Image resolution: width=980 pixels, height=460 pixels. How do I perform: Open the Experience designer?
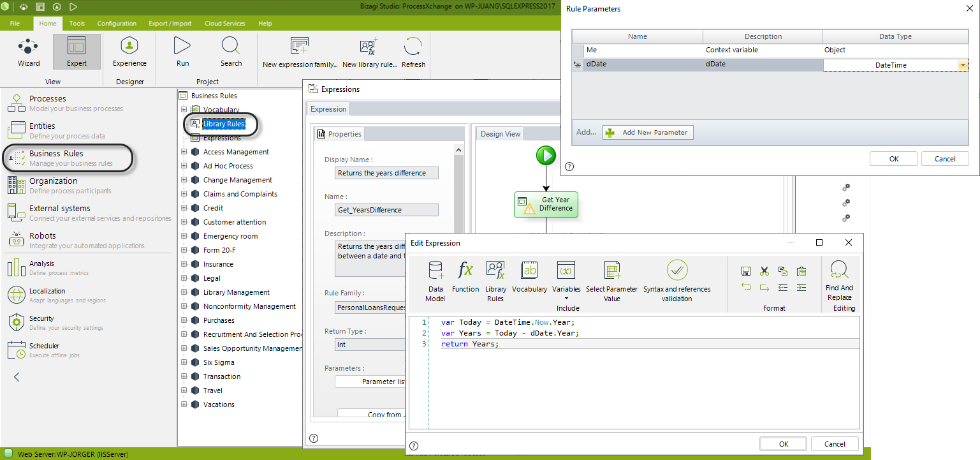pyautogui.click(x=129, y=52)
